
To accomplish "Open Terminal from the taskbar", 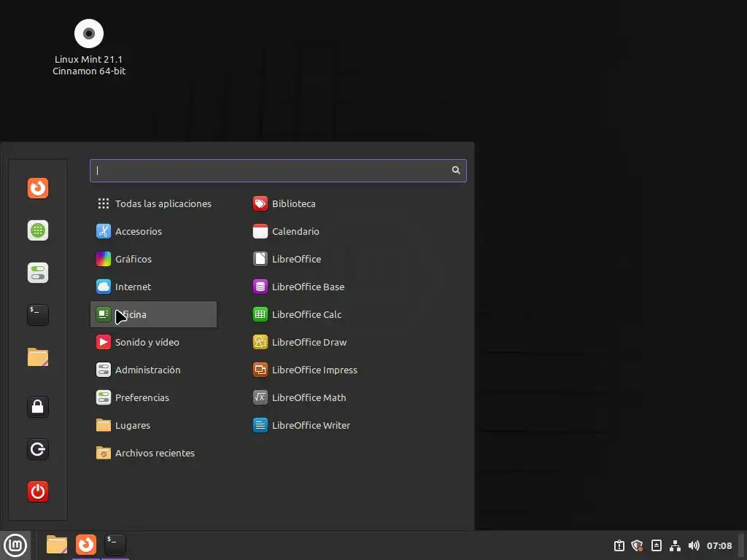I will click(115, 545).
